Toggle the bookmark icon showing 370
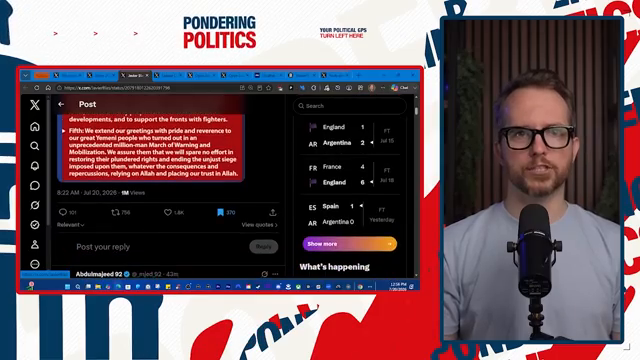The height and width of the screenshot is (360, 640). tap(220, 212)
